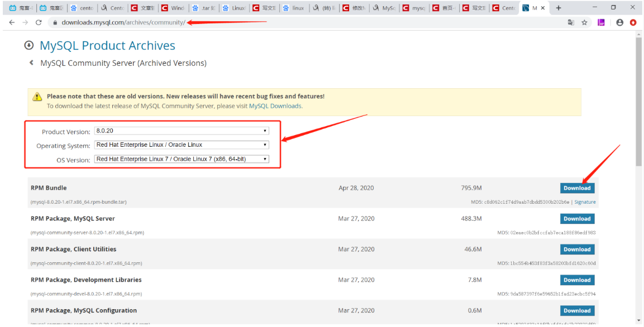Click the RPM Bundle row title
The image size is (644, 327).
click(x=49, y=188)
